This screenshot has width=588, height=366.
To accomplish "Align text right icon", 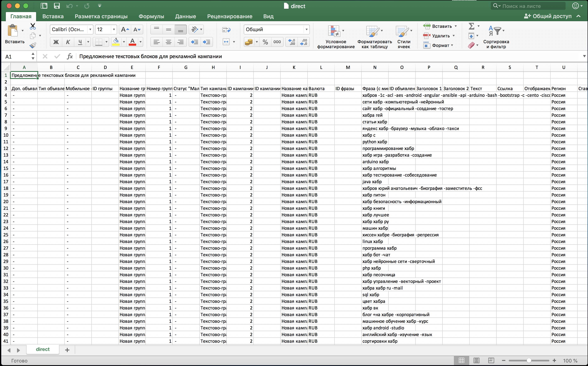I will (x=180, y=42).
